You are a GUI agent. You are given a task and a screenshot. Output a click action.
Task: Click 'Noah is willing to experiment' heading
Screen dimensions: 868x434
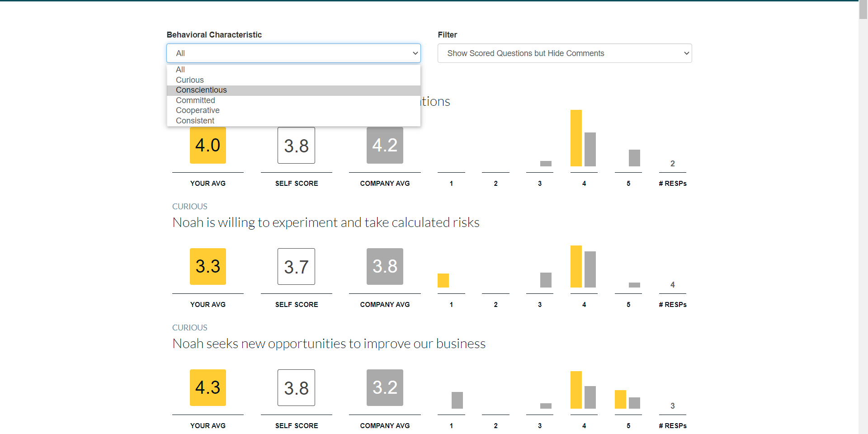coord(326,222)
